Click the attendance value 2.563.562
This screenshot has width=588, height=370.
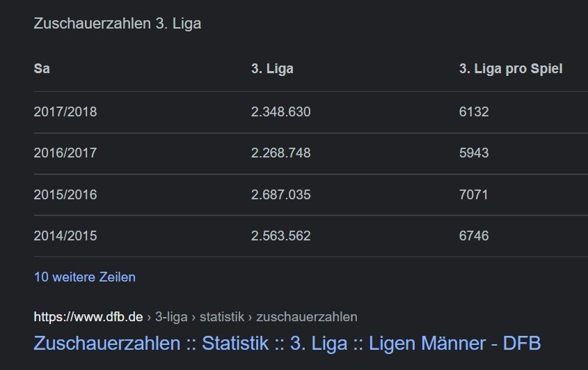pos(281,236)
